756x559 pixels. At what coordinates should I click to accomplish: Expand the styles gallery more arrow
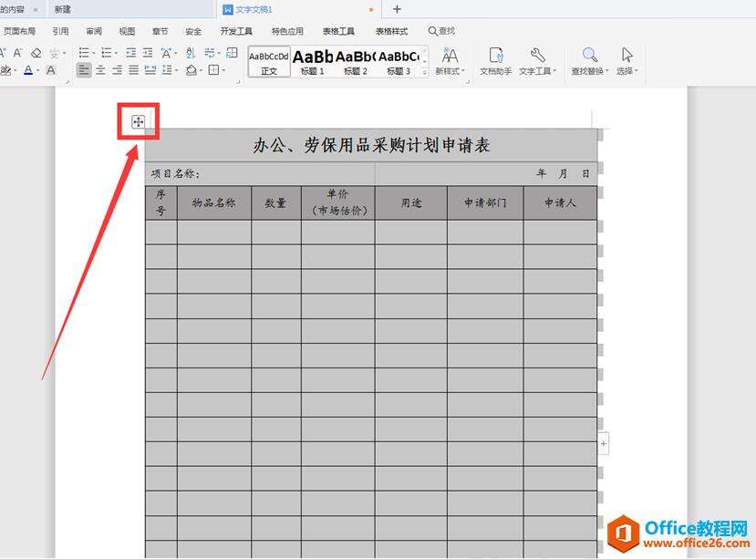pos(425,73)
